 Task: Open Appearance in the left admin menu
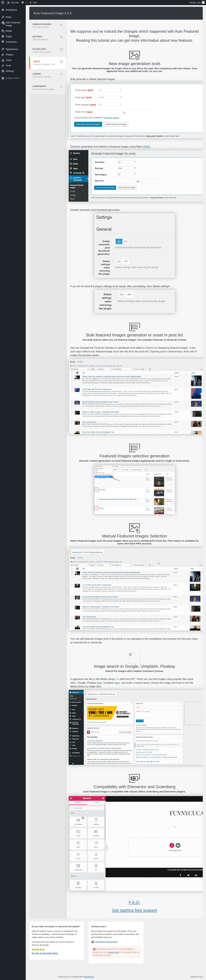tap(13, 49)
